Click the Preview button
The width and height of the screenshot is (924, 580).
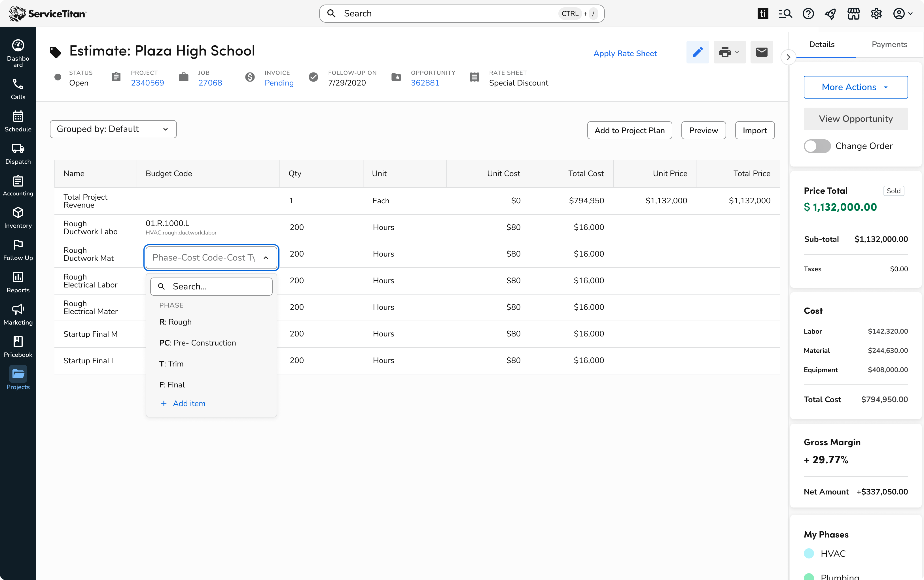tap(703, 130)
